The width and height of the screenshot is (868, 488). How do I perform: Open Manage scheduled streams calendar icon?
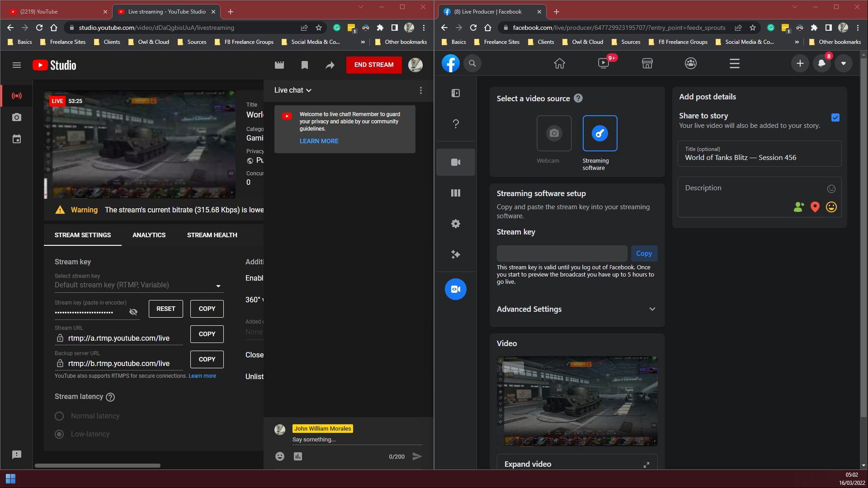17,139
